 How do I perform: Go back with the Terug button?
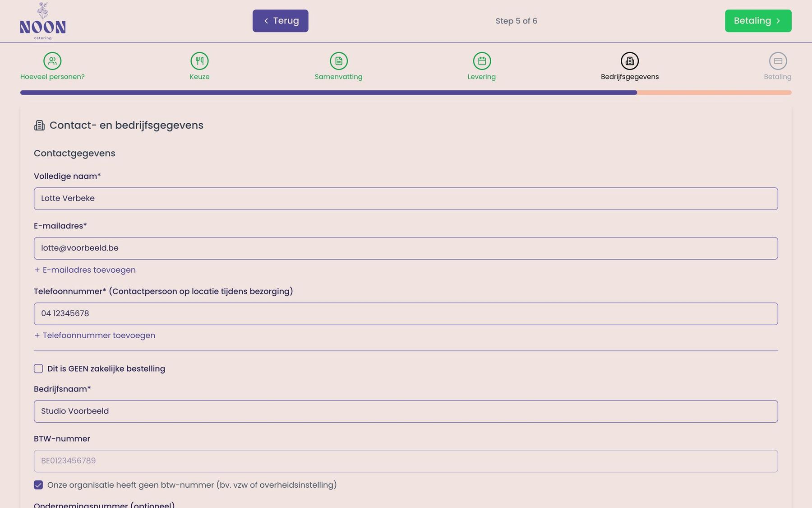(281, 21)
